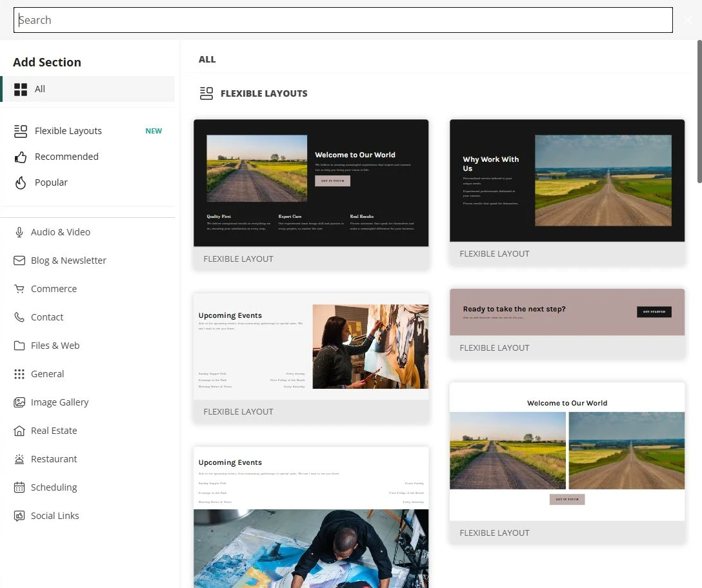Viewport: 702px width, 588px height.
Task: Choose Upcoming Events layout with man painting
Action: point(311,517)
